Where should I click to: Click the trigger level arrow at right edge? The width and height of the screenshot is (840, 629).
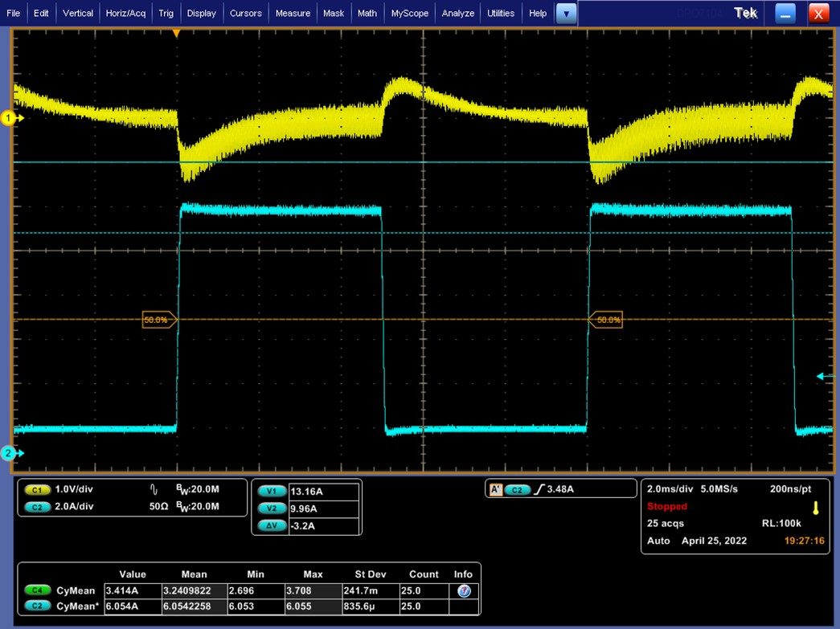(x=825, y=376)
